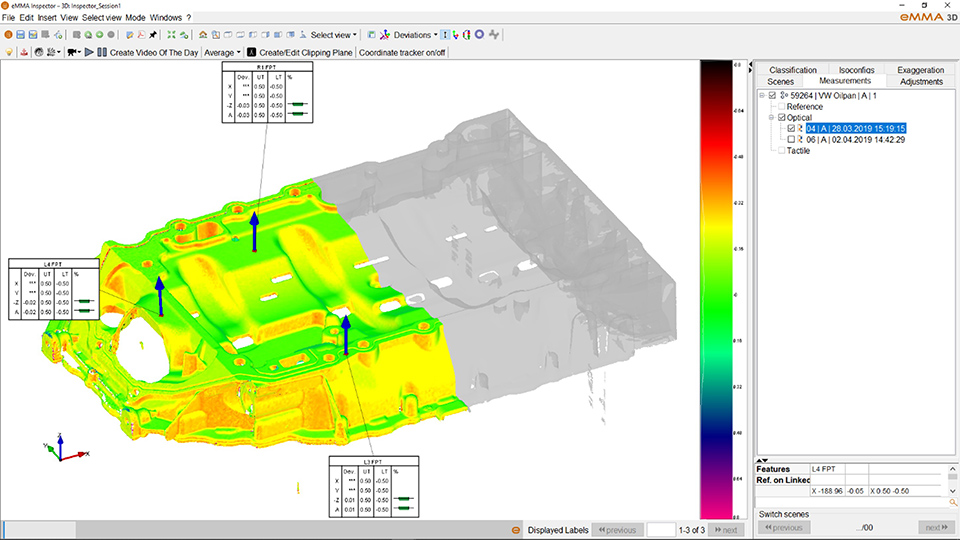Click Create Video Of The Day
The image size is (960, 540).
156,52
